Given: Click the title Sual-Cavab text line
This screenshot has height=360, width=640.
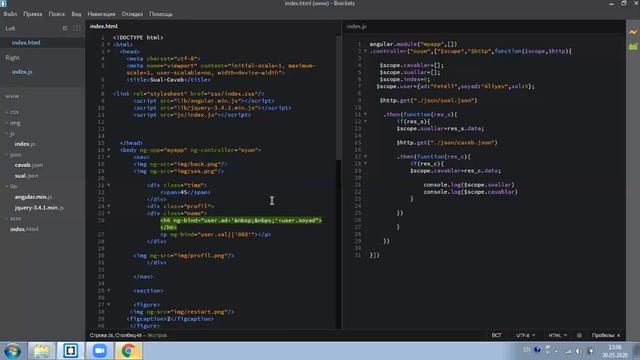Looking at the screenshot, I should [169, 80].
